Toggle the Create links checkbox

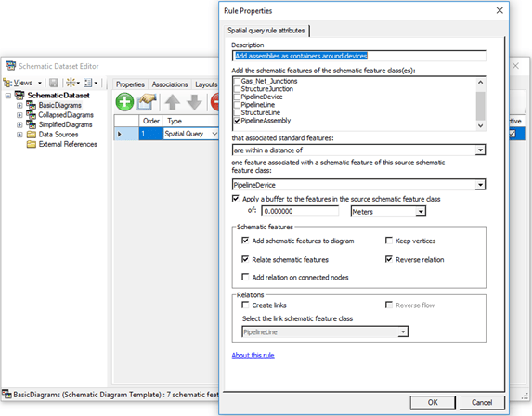[245, 305]
